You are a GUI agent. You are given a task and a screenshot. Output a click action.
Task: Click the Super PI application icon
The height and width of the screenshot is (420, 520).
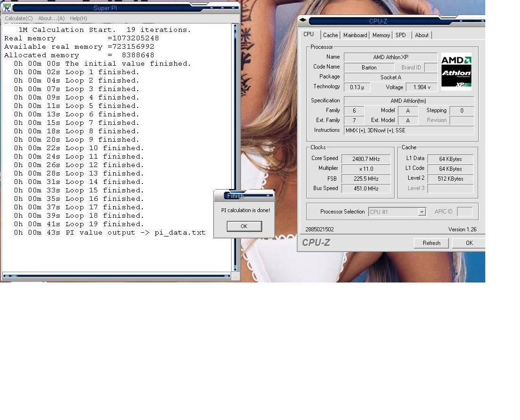tap(7, 8)
